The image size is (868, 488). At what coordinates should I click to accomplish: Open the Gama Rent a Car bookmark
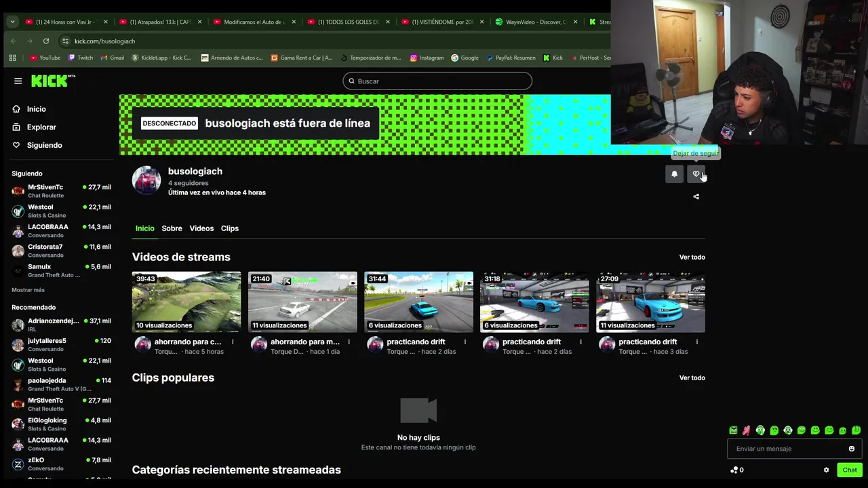tap(302, 58)
